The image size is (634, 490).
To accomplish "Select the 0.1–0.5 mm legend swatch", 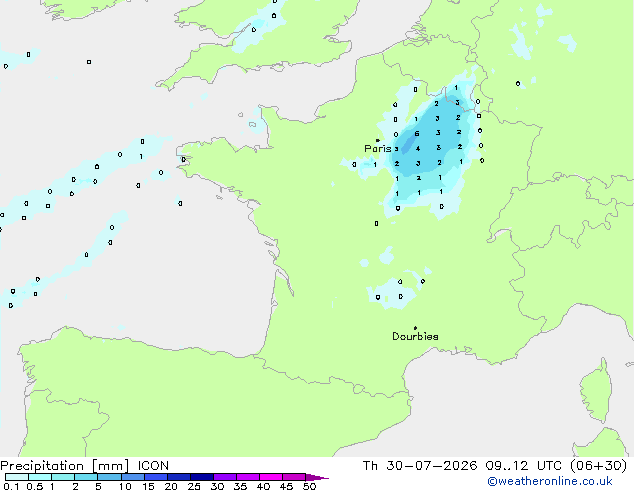I will pos(17,477).
